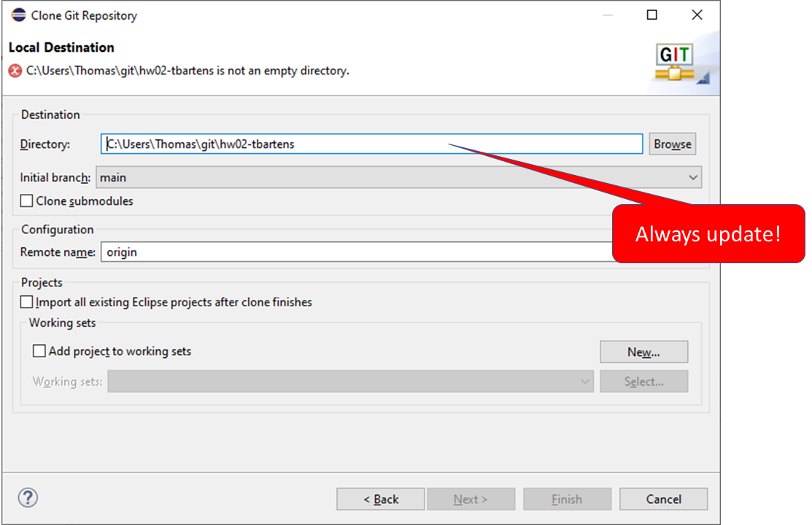Click the Eclipse icon in the title bar
Viewport: 812px width, 525px height.
coord(18,15)
